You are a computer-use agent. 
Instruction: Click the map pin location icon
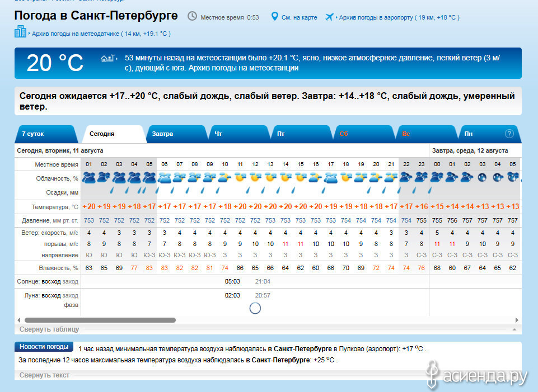tap(274, 16)
